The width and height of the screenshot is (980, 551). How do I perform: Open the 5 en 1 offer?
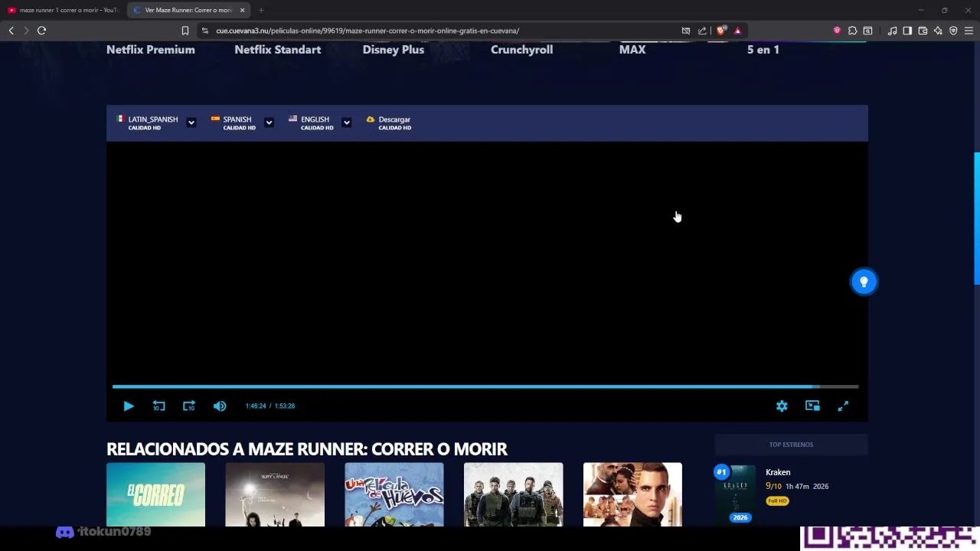tap(763, 50)
